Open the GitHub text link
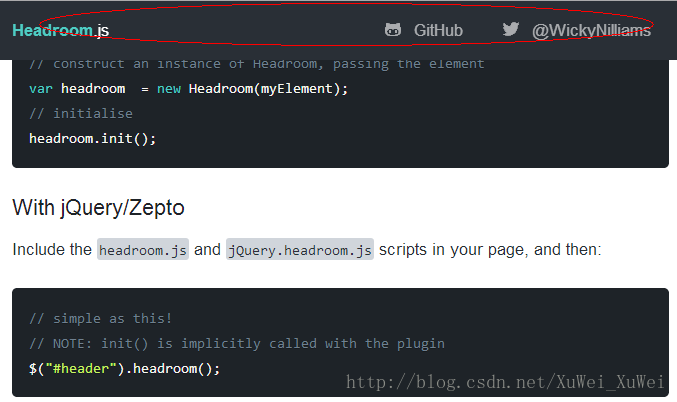Image resolution: width=677 pixels, height=402 pixels. (x=438, y=31)
